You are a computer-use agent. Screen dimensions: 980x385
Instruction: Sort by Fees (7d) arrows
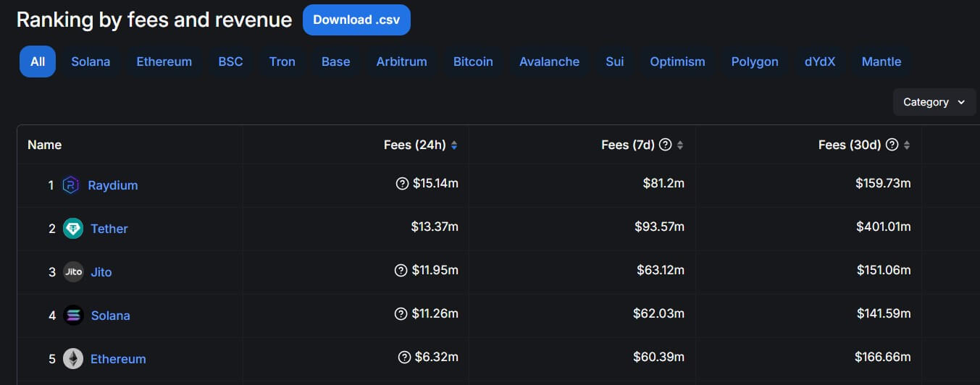pos(680,145)
